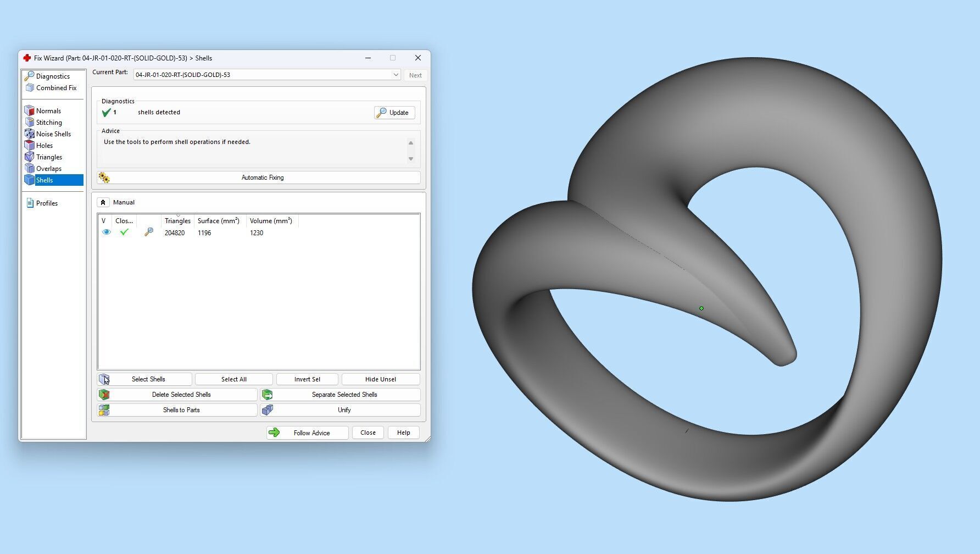Image resolution: width=980 pixels, height=554 pixels.
Task: Click the magnifier icon in the shell row
Action: tap(149, 232)
